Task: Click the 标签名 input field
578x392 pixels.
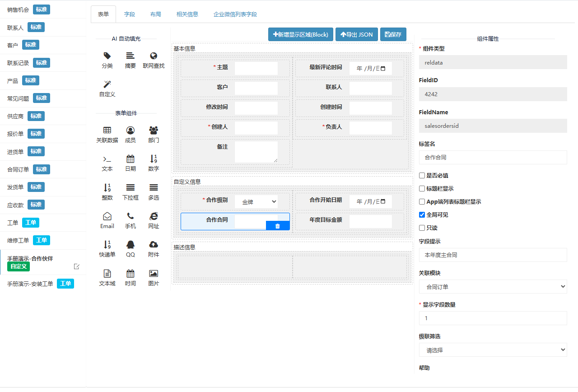Action: [x=493, y=158]
